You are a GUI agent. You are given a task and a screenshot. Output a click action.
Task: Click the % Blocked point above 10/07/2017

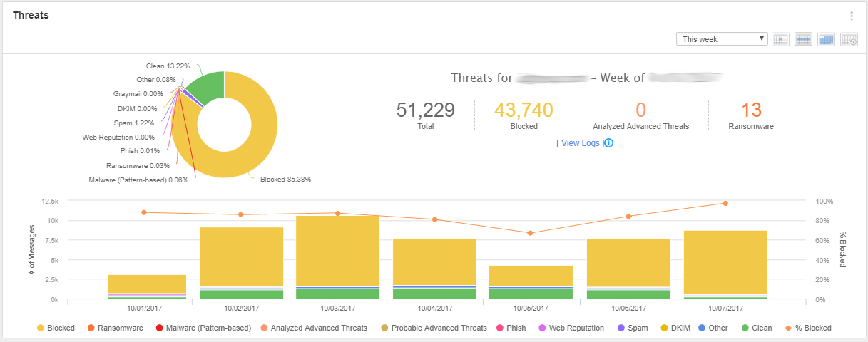(725, 203)
